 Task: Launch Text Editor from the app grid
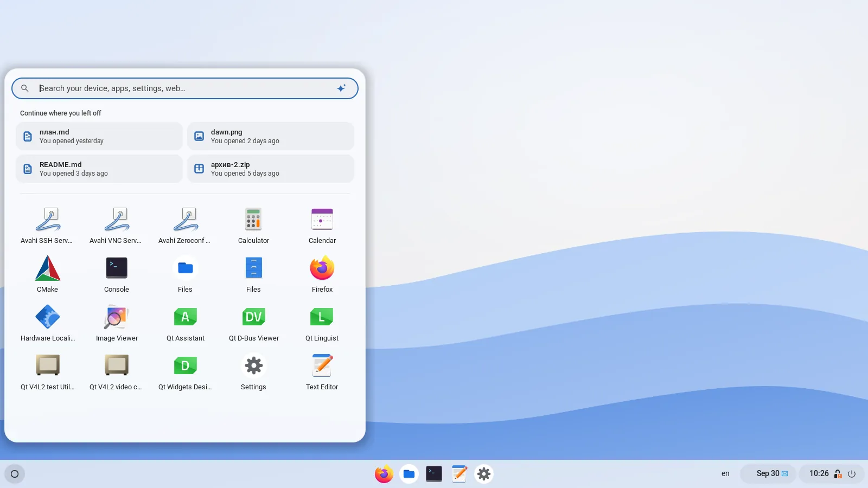point(322,372)
